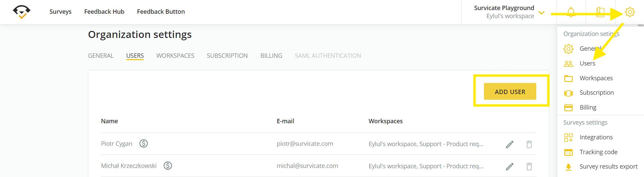Viewport: 644px width, 177px height.
Task: Open the settings gear icon in header
Action: (630, 12)
